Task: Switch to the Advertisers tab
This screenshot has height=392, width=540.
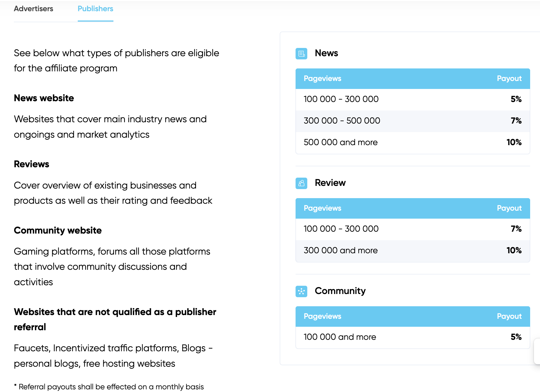Action: (34, 9)
